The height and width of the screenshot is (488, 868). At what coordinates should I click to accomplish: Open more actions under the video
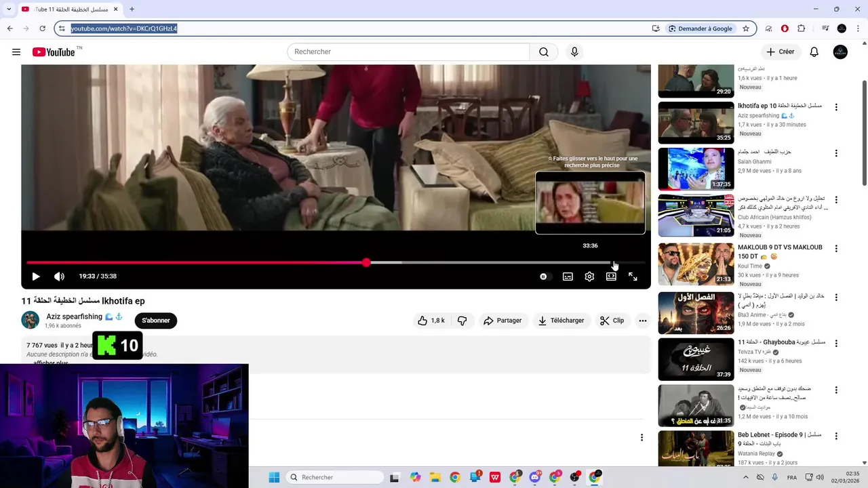coord(643,321)
